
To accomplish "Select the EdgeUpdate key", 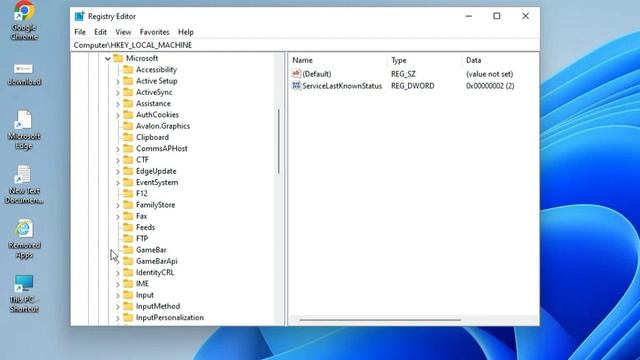I will coord(156,171).
